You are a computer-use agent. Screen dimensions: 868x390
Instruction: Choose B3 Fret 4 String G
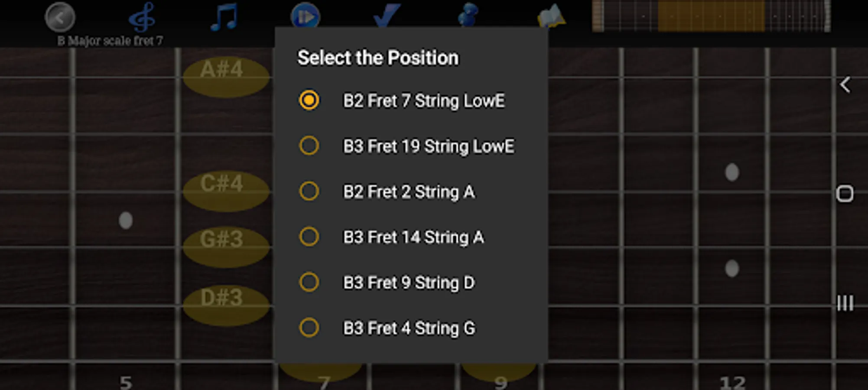(309, 328)
